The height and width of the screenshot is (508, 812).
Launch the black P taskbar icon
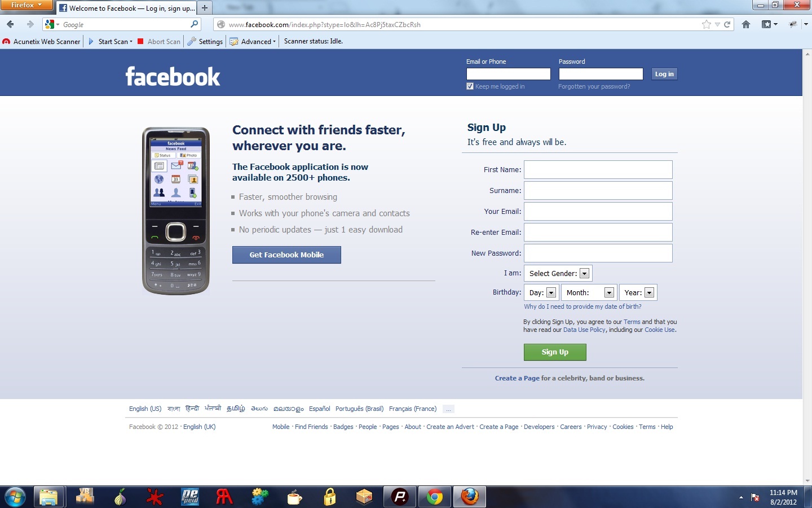[400, 497]
